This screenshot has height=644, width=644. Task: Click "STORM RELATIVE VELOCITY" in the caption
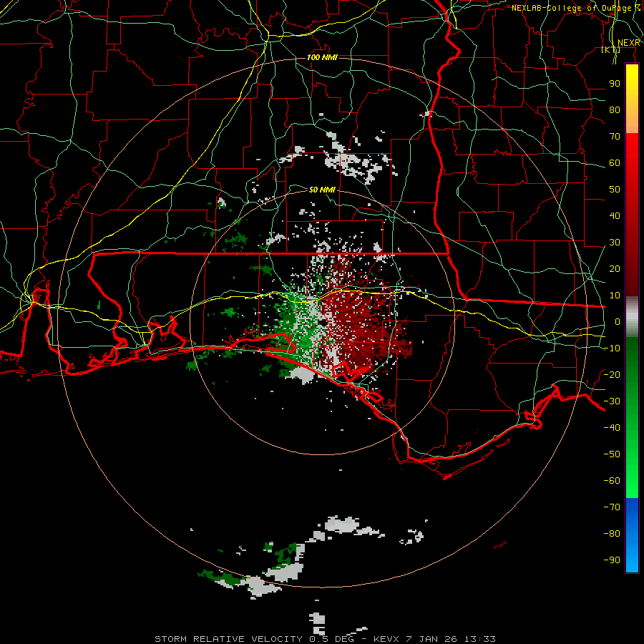point(228,639)
